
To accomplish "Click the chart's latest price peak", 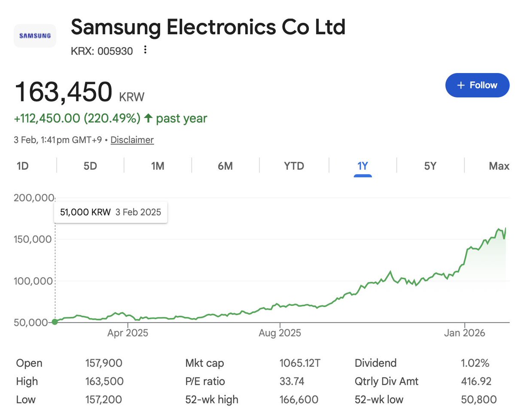I will tap(506, 228).
